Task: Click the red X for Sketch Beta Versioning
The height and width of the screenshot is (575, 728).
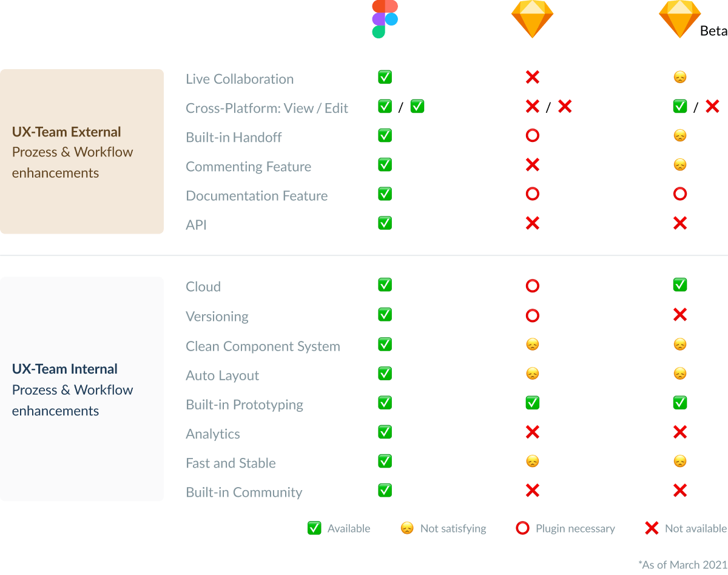Action: coord(680,315)
